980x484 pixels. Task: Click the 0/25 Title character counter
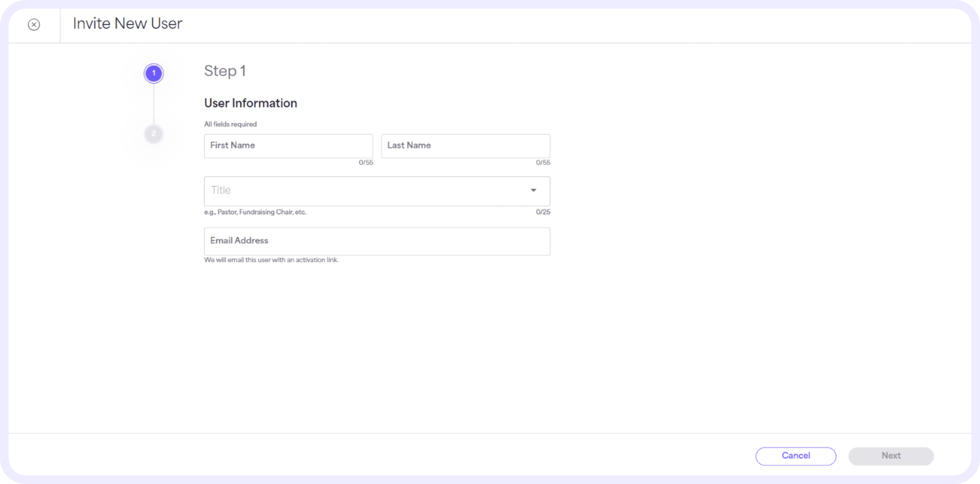(543, 212)
